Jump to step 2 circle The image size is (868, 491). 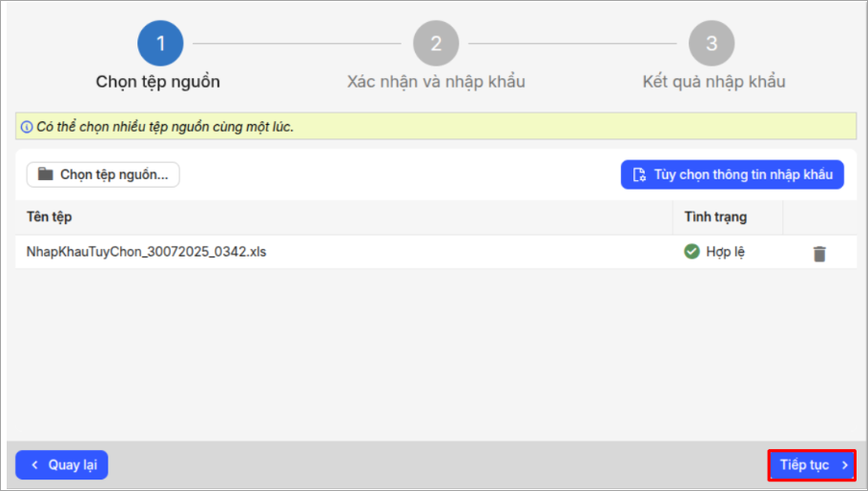pos(436,44)
